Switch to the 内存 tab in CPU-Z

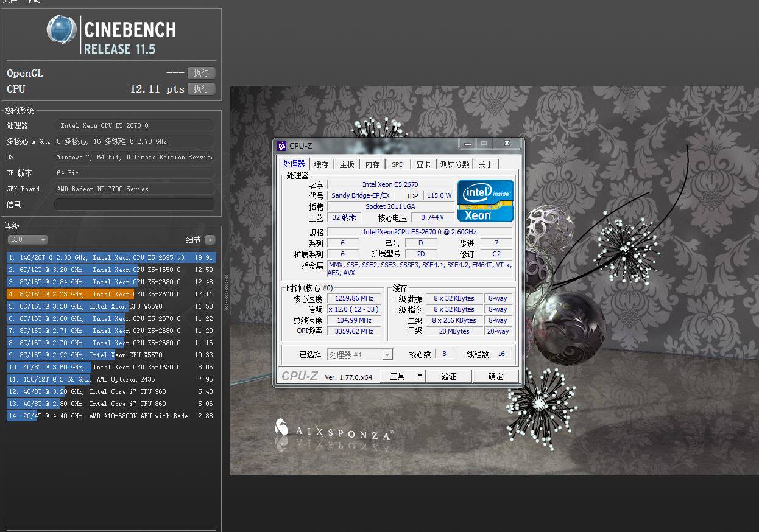(373, 164)
